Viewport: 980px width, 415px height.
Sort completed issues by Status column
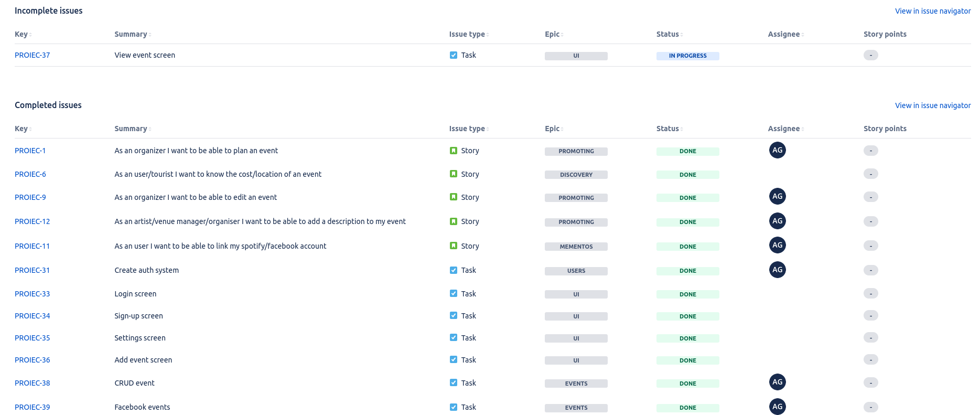670,129
